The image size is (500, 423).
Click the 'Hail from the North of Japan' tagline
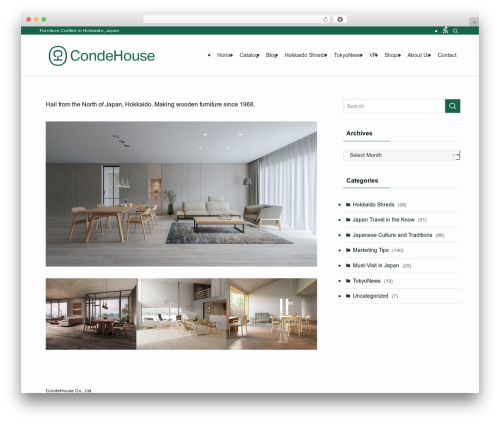150,104
